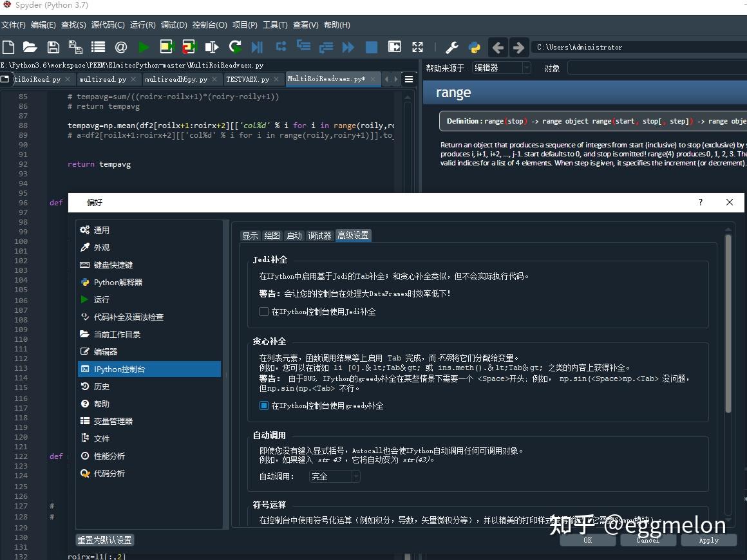The width and height of the screenshot is (747, 560).
Task: Click the Apply button in the preferences dialog
Action: point(708,540)
